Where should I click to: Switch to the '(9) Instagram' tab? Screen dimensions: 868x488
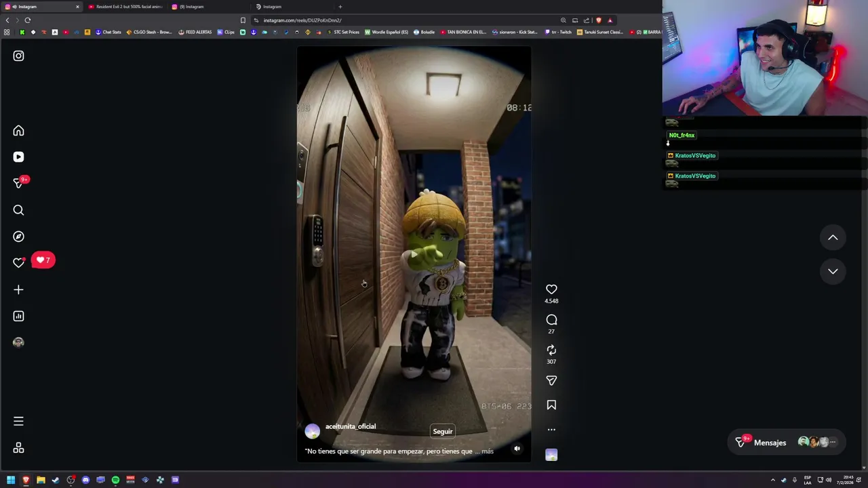(208, 7)
